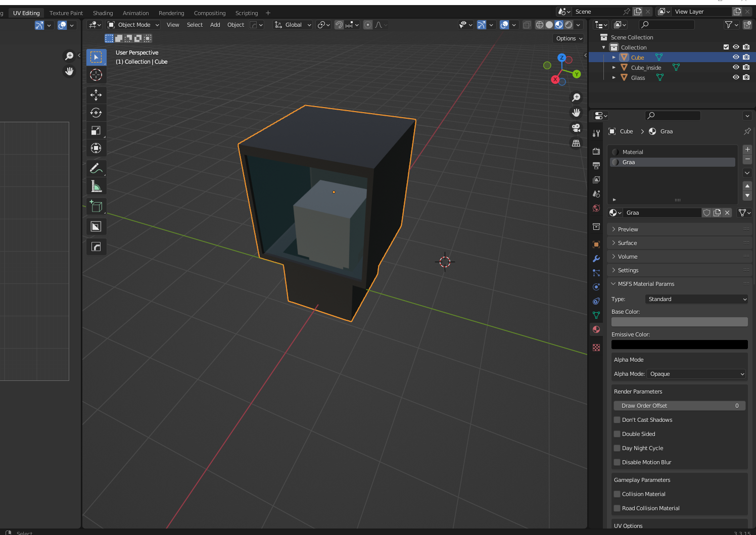This screenshot has height=535, width=756.
Task: Open Object Data properties (green triangle tab)
Action: [x=596, y=315]
